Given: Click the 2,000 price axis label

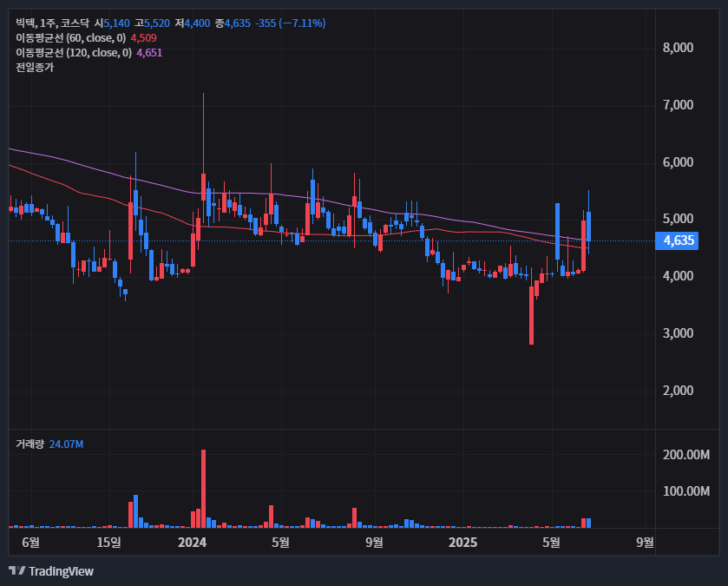Looking at the screenshot, I should point(678,391).
